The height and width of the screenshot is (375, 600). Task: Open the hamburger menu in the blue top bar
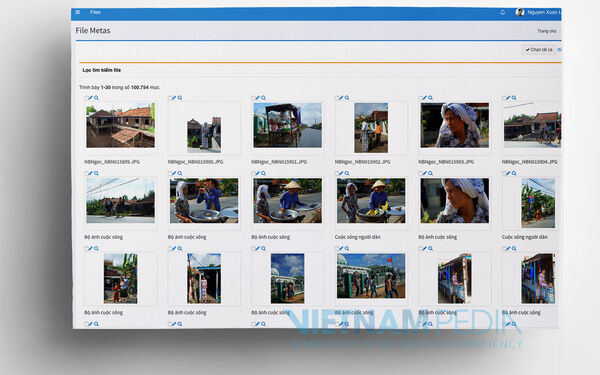click(x=78, y=12)
